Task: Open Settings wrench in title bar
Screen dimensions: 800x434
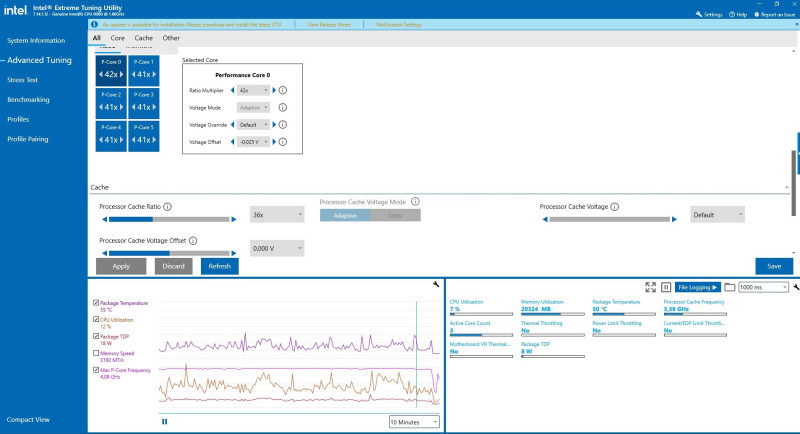Action: coord(698,14)
